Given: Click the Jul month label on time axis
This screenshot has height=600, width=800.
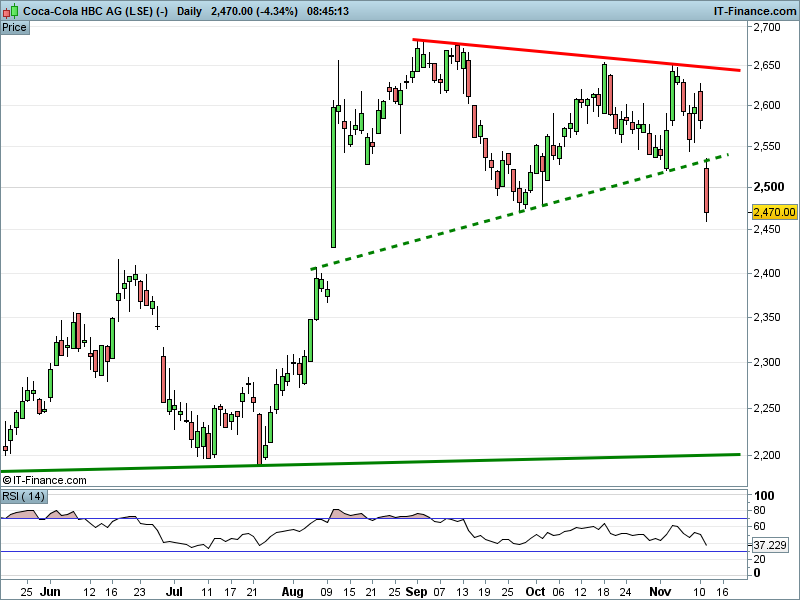Looking at the screenshot, I should pyautogui.click(x=174, y=592).
